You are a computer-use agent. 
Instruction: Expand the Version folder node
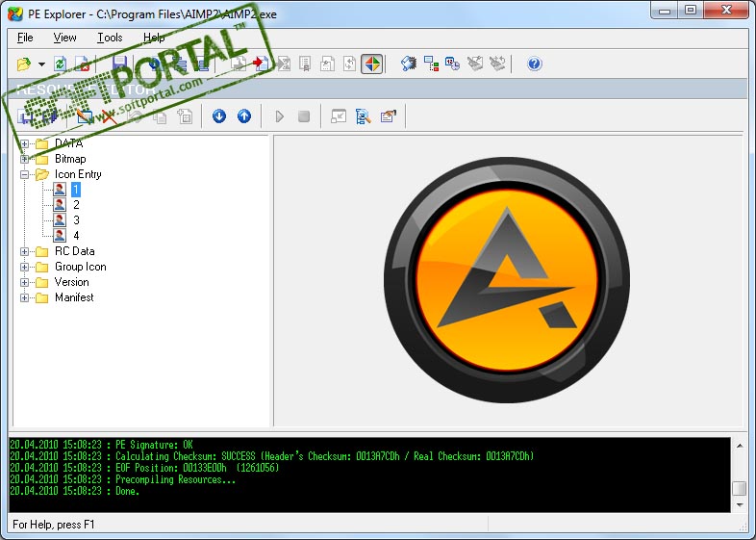tap(24, 282)
